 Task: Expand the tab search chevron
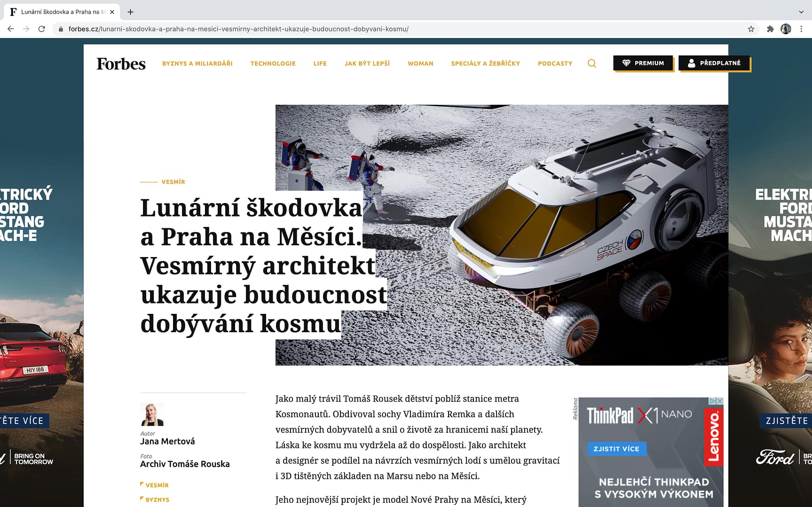click(x=801, y=12)
